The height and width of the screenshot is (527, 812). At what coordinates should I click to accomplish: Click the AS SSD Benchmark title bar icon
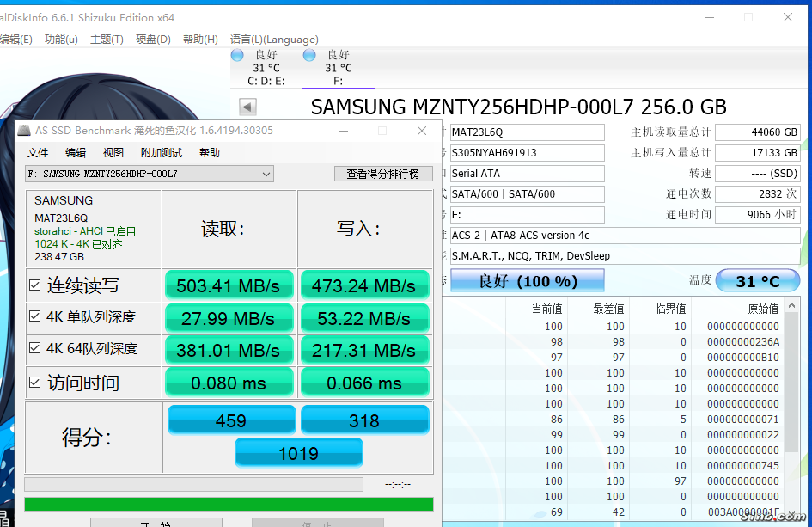tap(24, 131)
